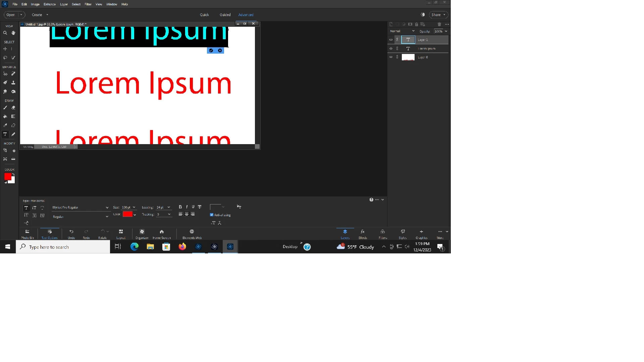The width and height of the screenshot is (644, 362).
Task: Choose the Crop tool
Action: tap(5, 150)
